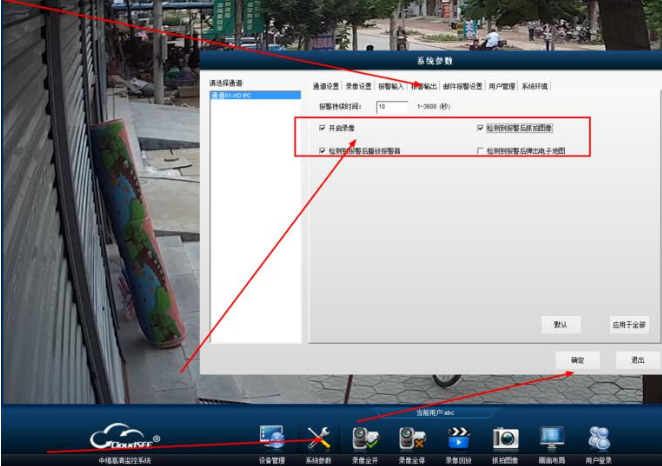The width and height of the screenshot is (662, 466).
Task: Open 设备管理 (Device Management) icon
Action: tap(271, 437)
